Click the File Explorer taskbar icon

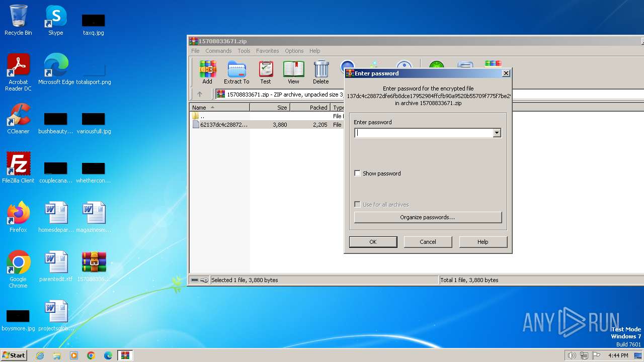(x=57, y=355)
